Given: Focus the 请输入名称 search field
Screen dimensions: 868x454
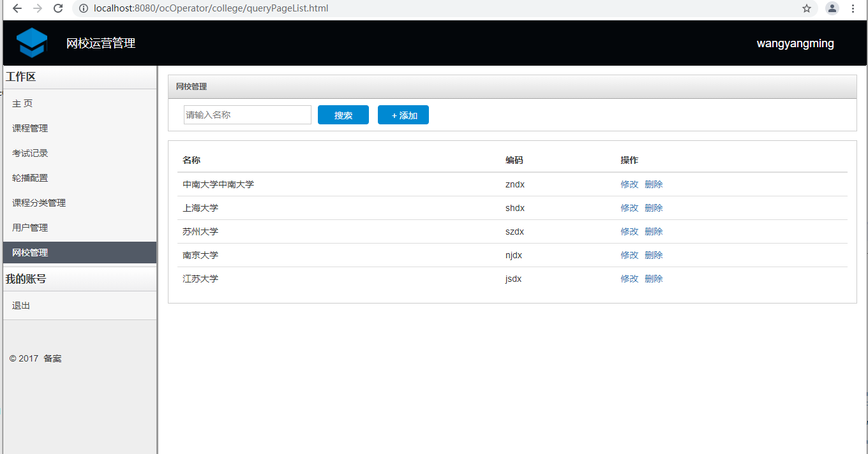Looking at the screenshot, I should pyautogui.click(x=248, y=115).
